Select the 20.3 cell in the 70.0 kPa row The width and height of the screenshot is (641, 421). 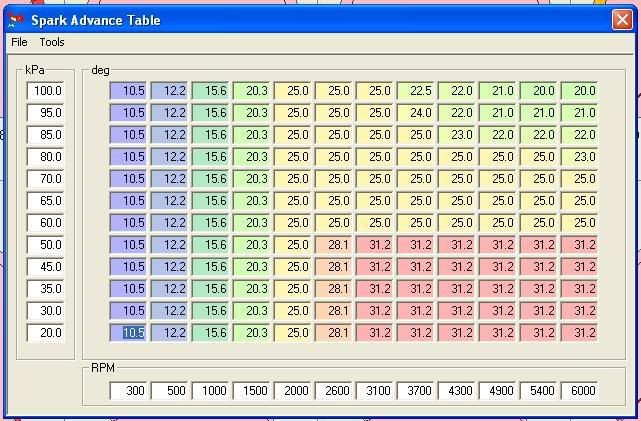253,179
